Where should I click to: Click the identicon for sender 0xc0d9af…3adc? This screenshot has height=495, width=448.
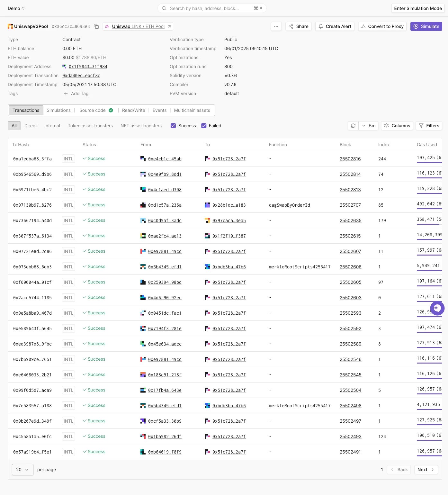coord(143,220)
